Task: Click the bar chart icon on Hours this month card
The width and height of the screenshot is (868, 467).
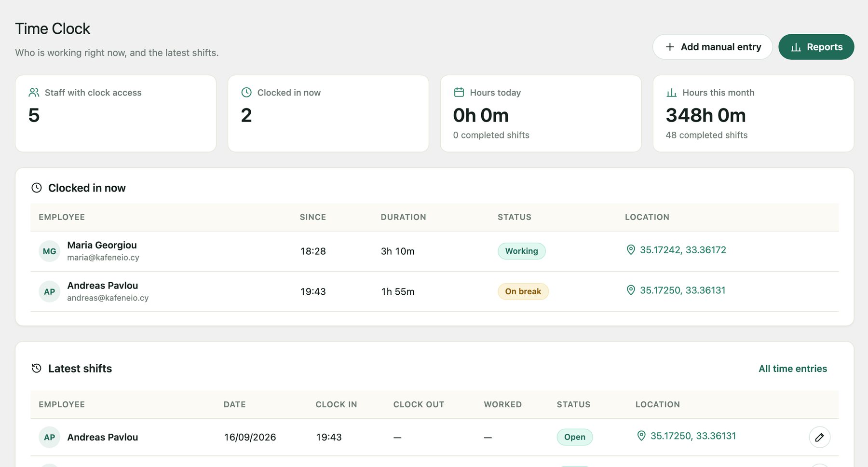Action: (x=671, y=93)
